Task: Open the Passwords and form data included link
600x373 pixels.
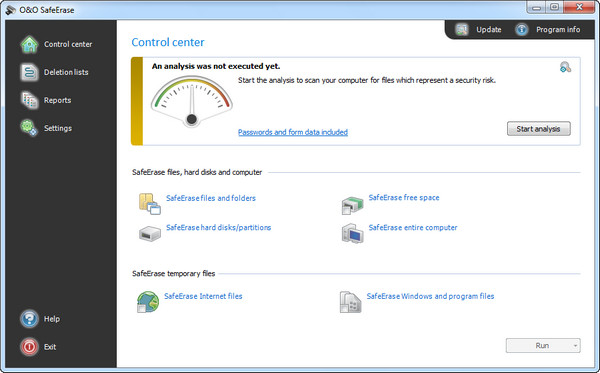Action: click(x=293, y=132)
